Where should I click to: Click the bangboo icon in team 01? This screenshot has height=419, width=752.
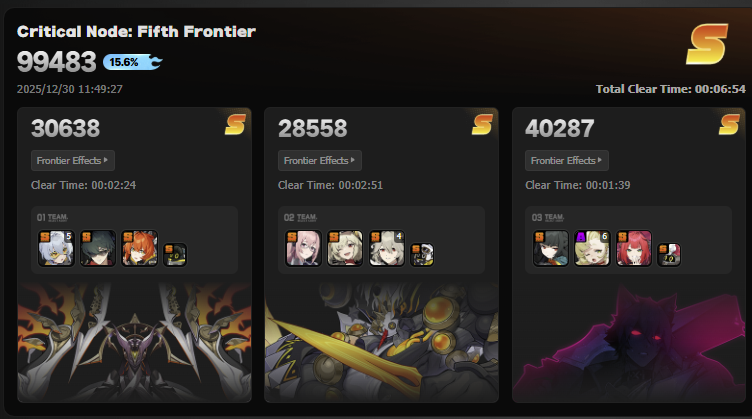(175, 255)
